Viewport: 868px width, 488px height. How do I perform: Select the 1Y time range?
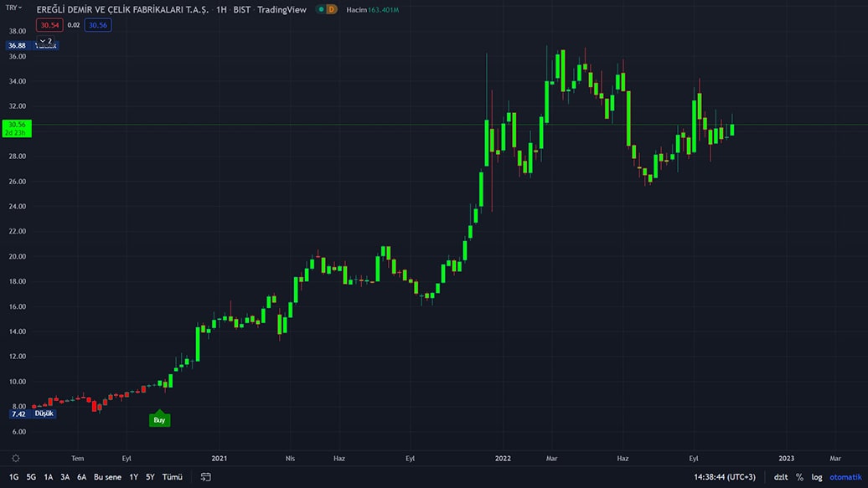(x=133, y=477)
